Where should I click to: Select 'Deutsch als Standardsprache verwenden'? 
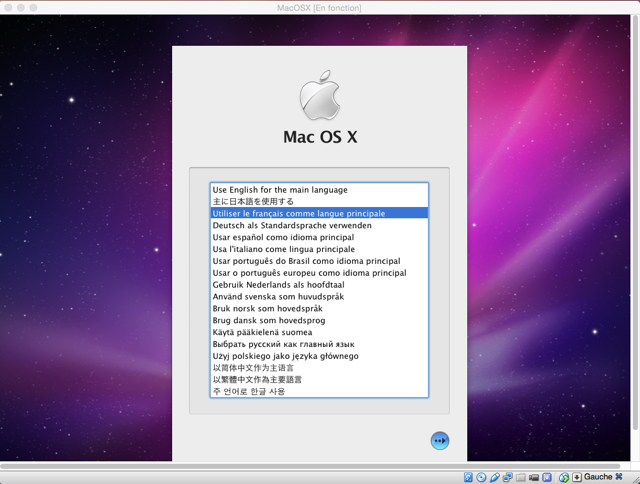tap(319, 225)
